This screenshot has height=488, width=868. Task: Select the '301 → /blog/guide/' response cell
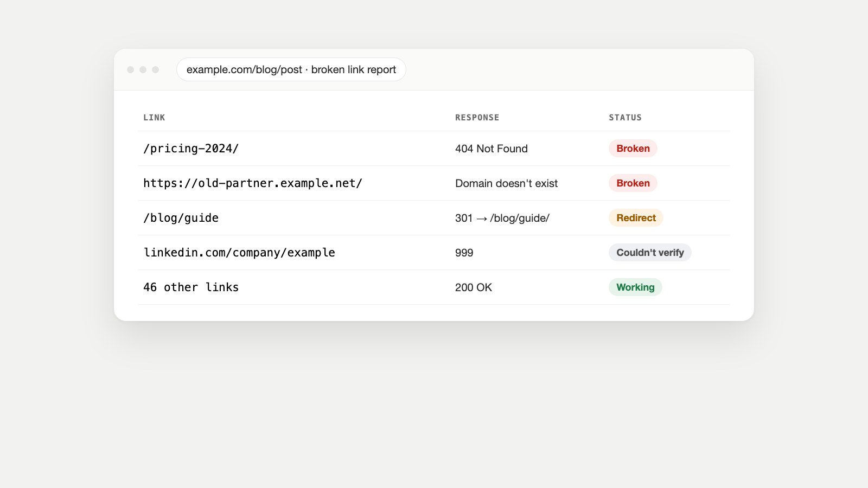(x=502, y=218)
